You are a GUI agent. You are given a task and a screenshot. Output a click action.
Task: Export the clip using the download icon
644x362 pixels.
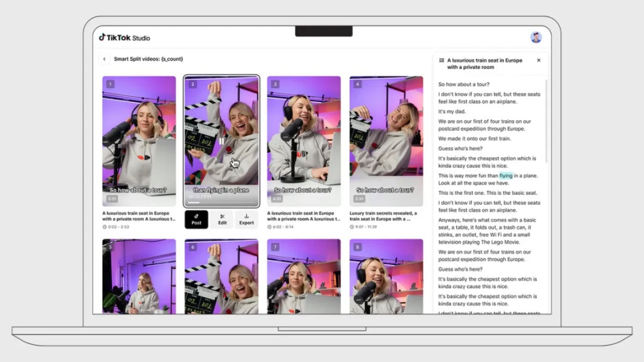(247, 220)
